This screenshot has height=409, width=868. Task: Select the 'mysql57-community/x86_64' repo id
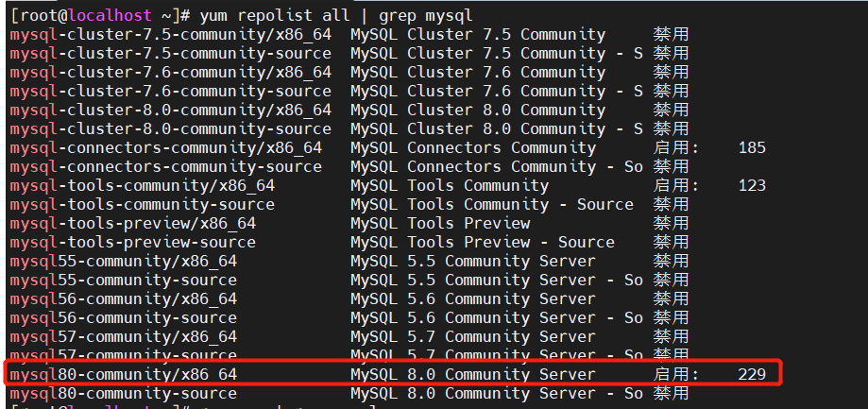pyautogui.click(x=124, y=336)
